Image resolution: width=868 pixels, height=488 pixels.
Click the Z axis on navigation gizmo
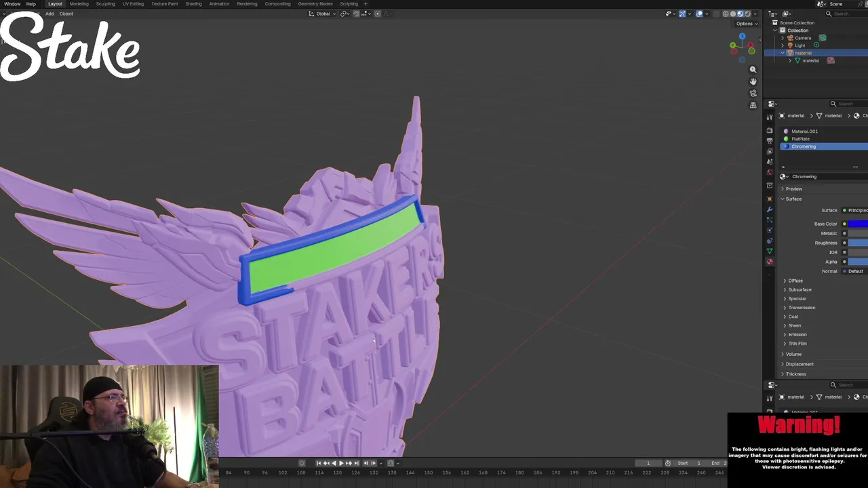pyautogui.click(x=742, y=36)
